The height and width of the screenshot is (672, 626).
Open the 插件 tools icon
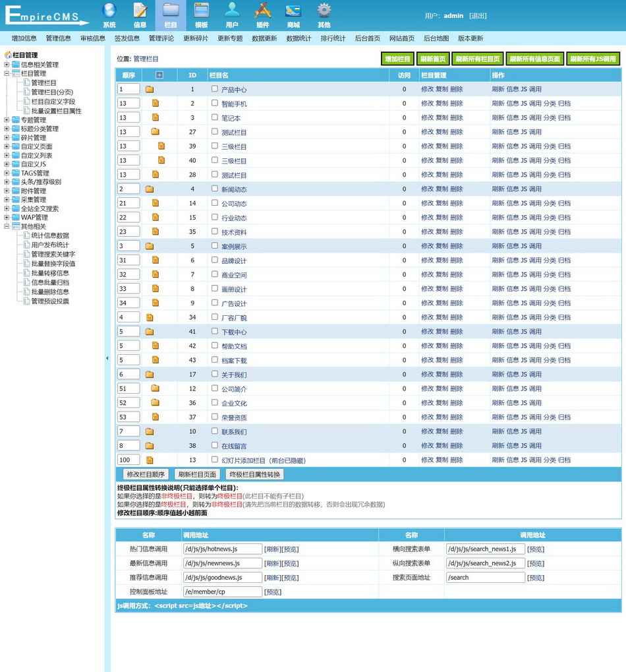pyautogui.click(x=262, y=11)
